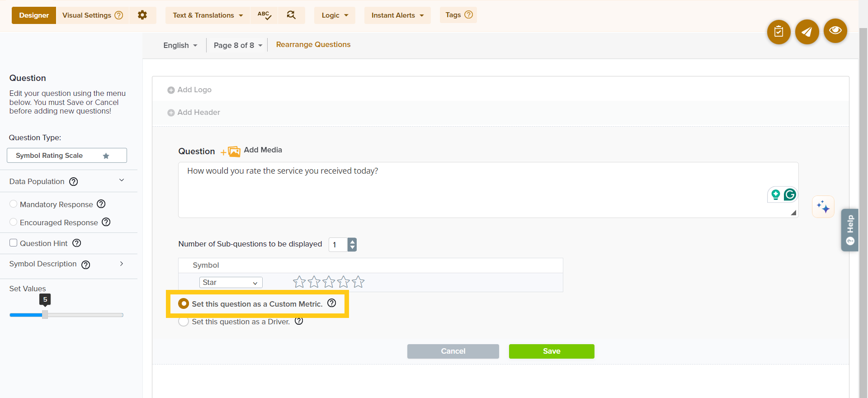Enable the Question Hint checkbox
The width and height of the screenshot is (868, 398).
coord(14,243)
